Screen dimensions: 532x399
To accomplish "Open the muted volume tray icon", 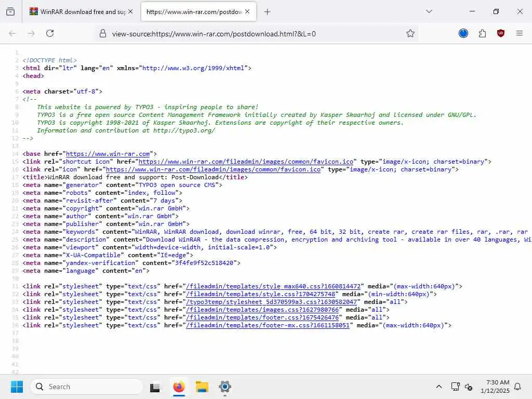I will tap(469, 387).
